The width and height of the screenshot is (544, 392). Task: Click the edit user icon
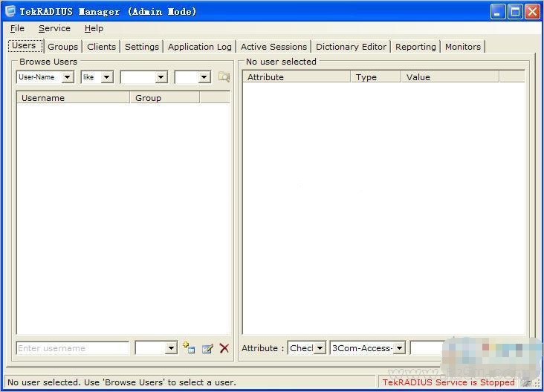point(207,348)
